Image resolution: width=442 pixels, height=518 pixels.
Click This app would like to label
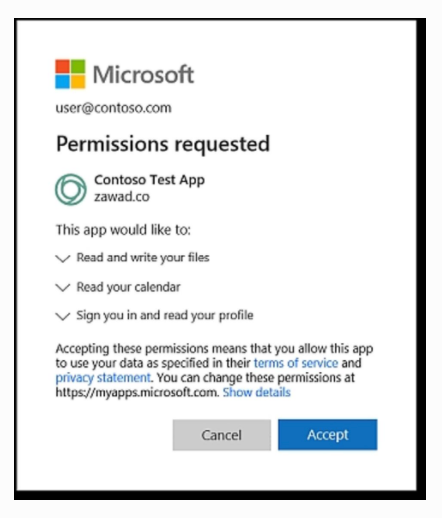123,230
